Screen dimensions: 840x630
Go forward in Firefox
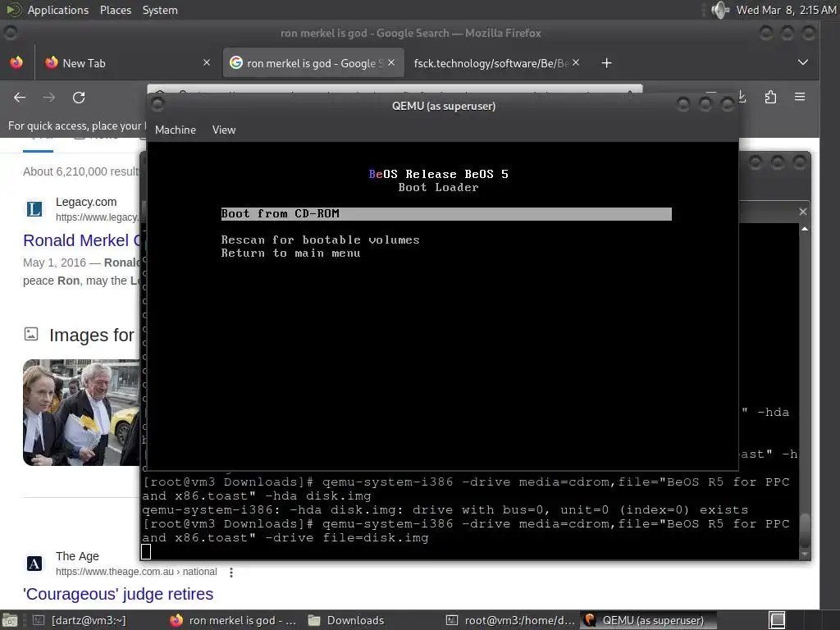pyautogui.click(x=49, y=97)
